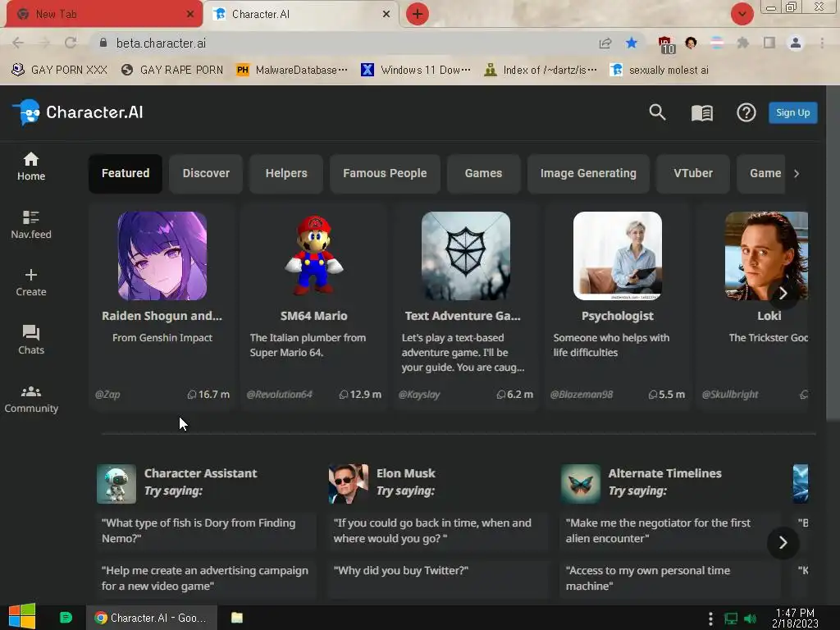
Task: Open Chrome three-dot menu
Action: [822, 43]
